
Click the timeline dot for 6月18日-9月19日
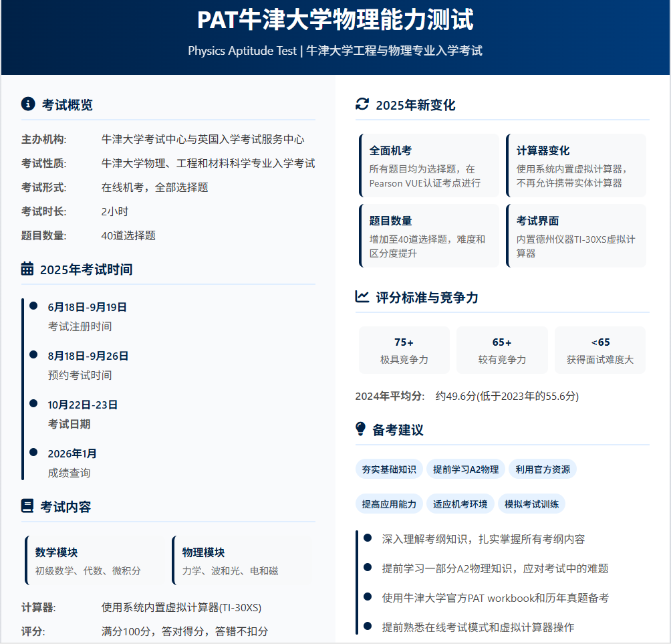(x=33, y=306)
